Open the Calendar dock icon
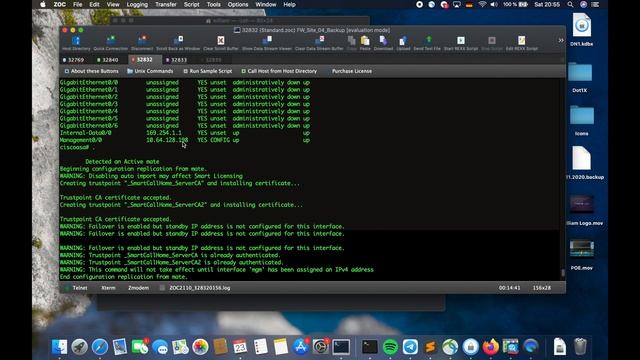640x360 pixels. tap(240, 347)
